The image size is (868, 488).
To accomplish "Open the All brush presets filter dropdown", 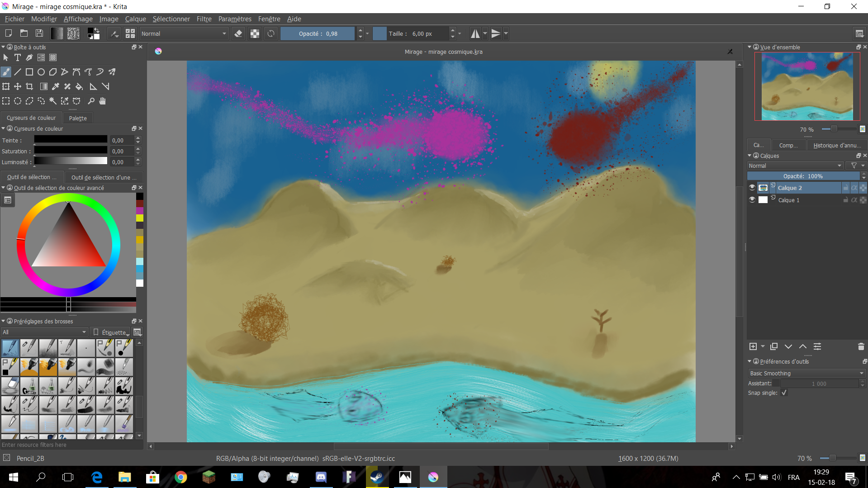I will click(x=44, y=332).
